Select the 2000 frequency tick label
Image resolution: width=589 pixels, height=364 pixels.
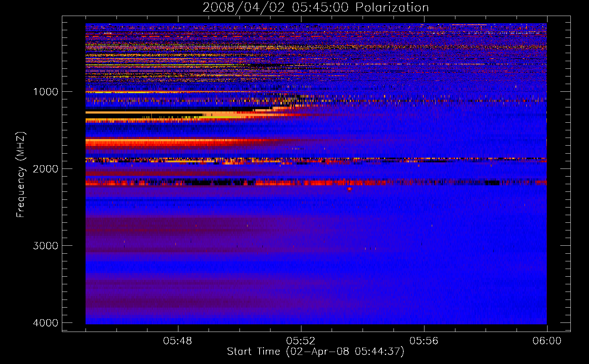(46, 169)
